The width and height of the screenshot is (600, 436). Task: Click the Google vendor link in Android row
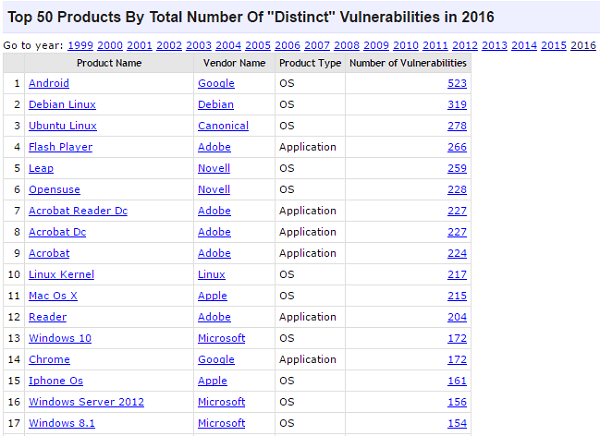216,83
